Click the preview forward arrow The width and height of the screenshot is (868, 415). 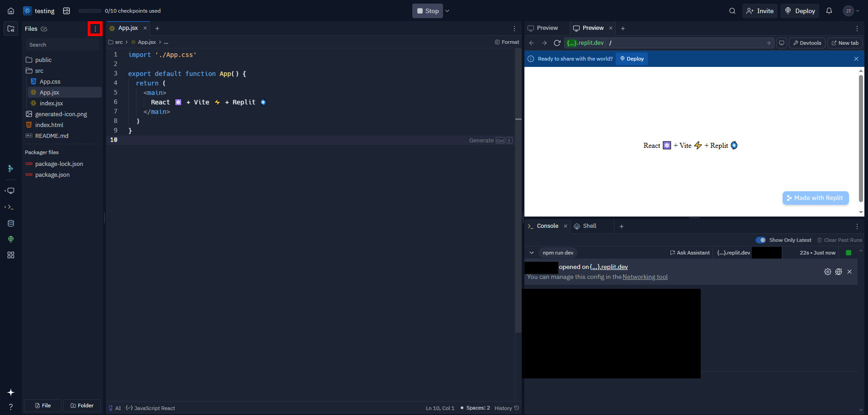544,43
